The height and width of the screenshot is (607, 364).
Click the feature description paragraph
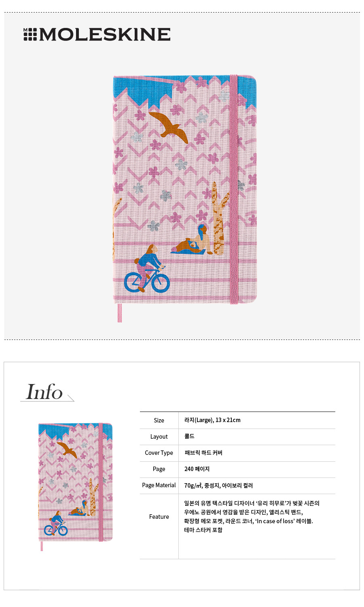coord(252,517)
